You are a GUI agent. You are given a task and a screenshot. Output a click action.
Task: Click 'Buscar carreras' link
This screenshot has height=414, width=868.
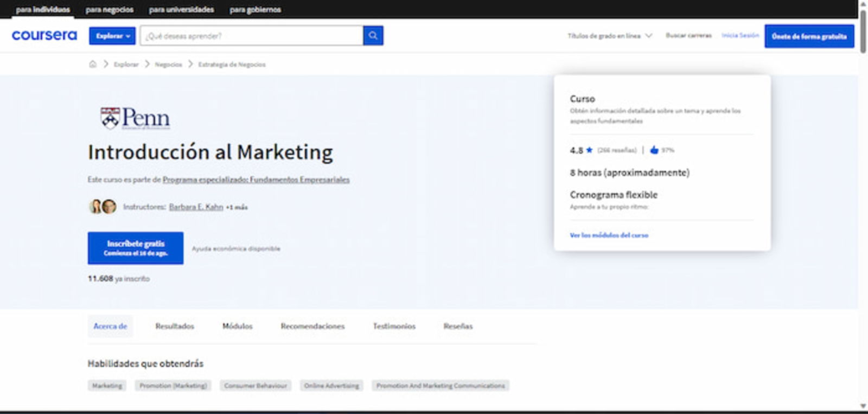tap(688, 35)
